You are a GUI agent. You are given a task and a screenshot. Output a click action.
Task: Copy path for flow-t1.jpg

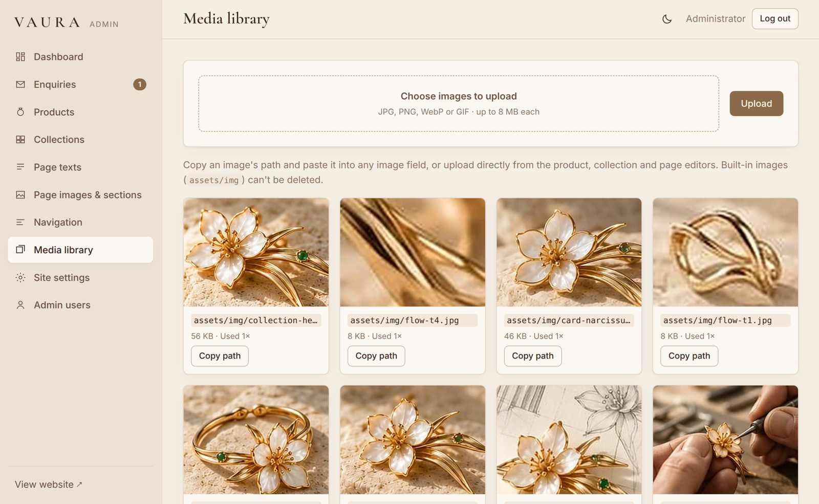click(x=689, y=356)
